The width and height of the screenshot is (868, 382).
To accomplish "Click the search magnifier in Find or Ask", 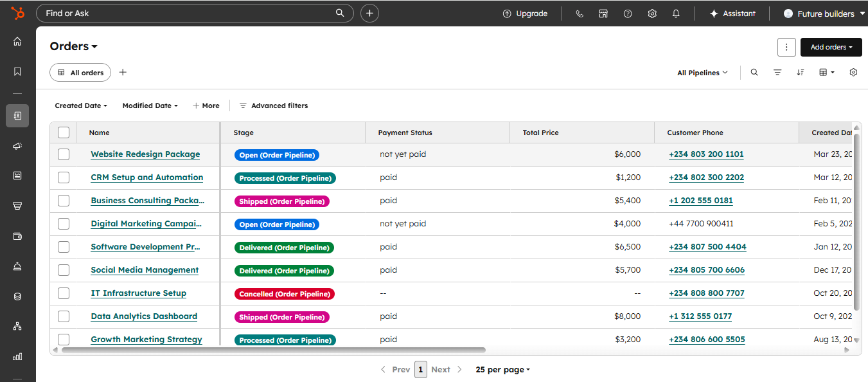I will click(340, 13).
